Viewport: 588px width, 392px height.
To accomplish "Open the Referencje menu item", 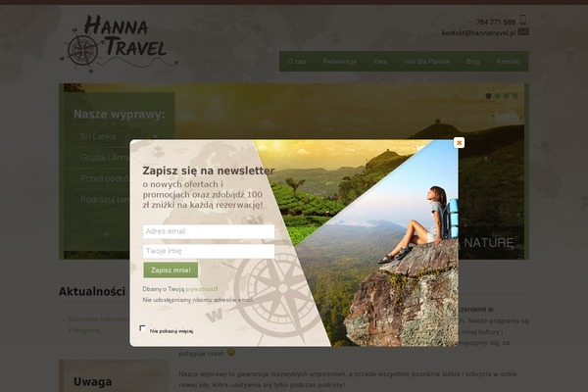I will pos(339,61).
